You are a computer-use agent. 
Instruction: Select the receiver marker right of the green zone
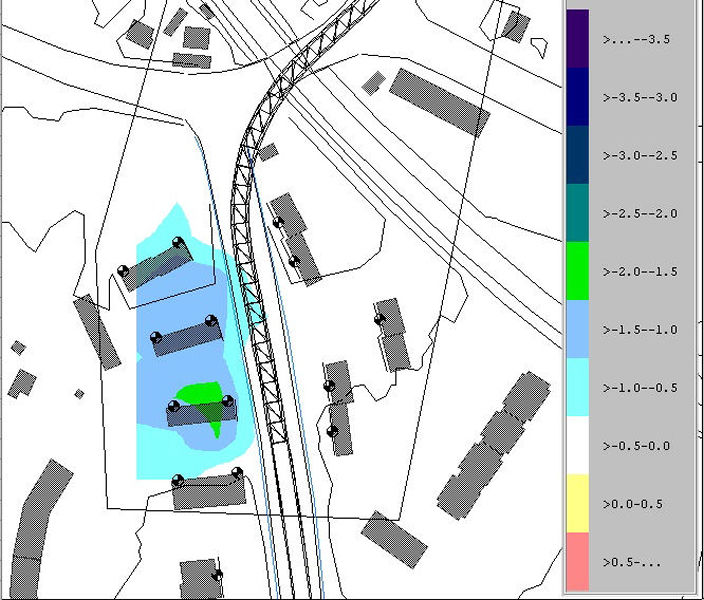coord(228,401)
